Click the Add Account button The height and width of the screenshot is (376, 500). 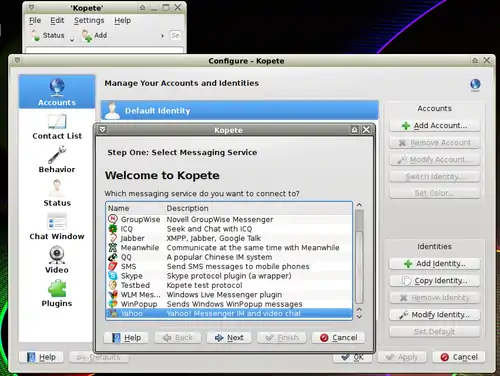[434, 126]
